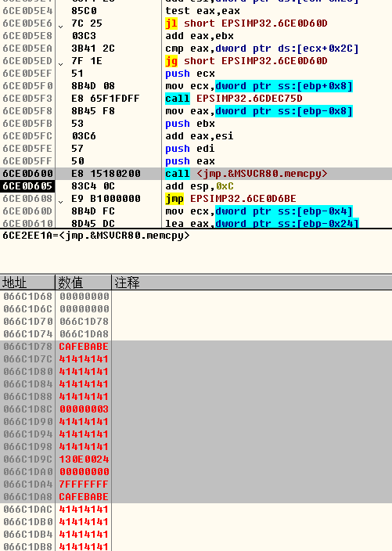The width and height of the screenshot is (392, 551).
Task: Select the jl short EPSIMP32.6CE0D60D instruction
Action: (x=246, y=23)
